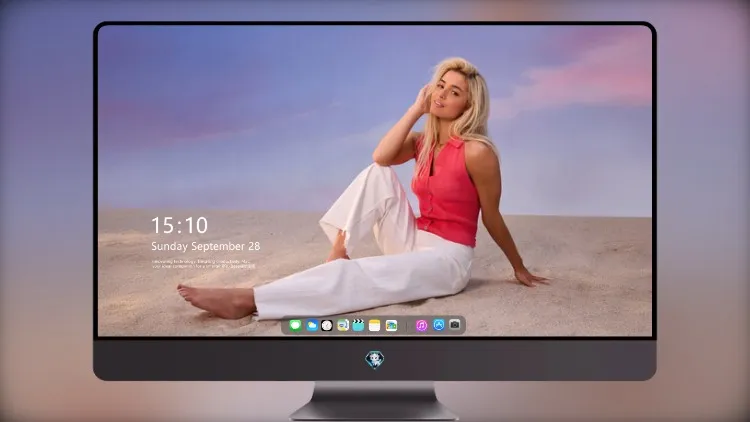Open the photo slideshow app icon
This screenshot has width=750, height=422.
tap(391, 325)
